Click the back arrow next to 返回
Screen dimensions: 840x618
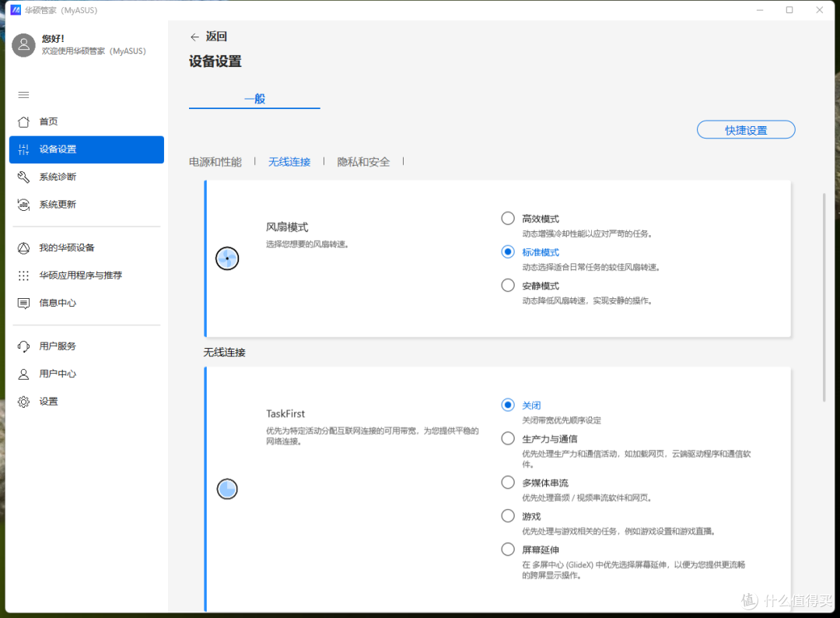tap(194, 37)
